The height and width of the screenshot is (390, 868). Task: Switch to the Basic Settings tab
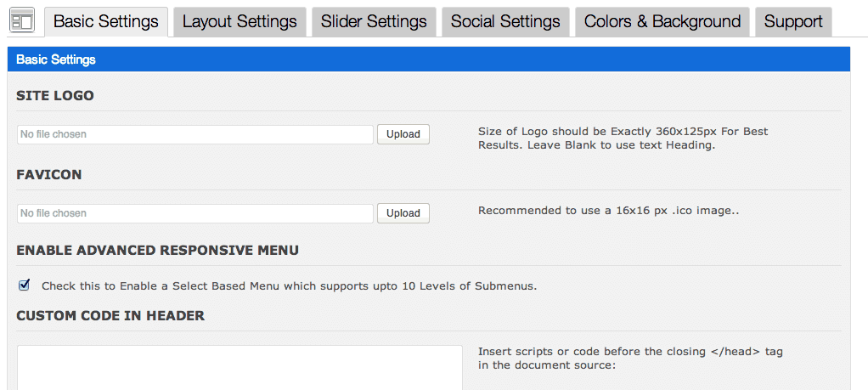pyautogui.click(x=106, y=22)
